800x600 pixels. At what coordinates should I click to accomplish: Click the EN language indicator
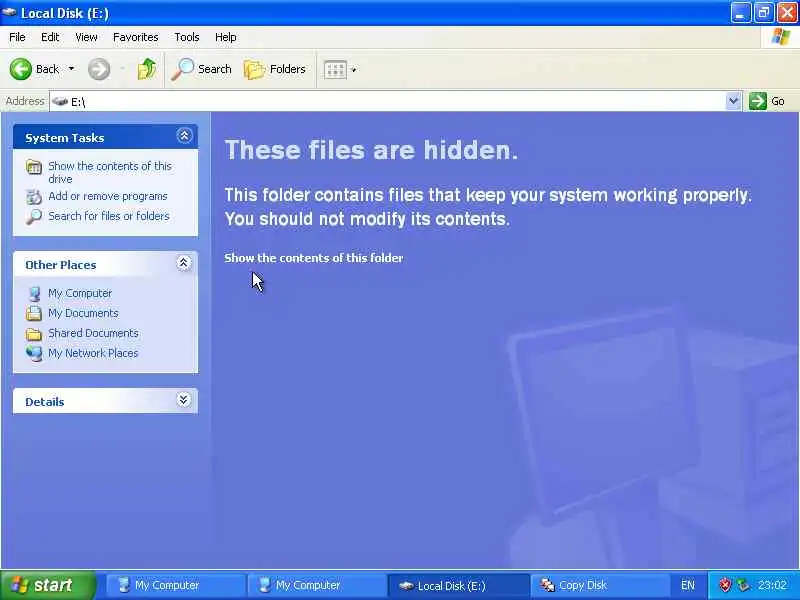click(688, 585)
